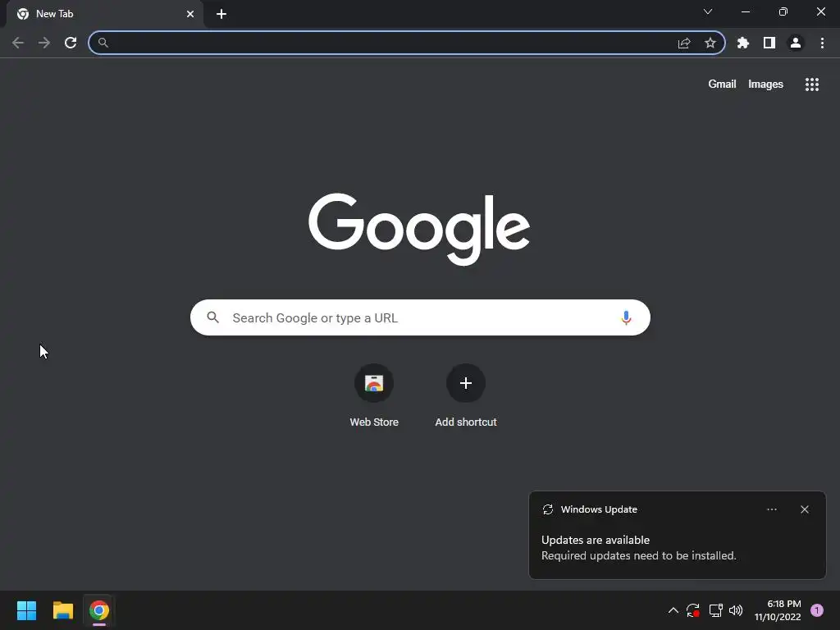Open Windows Update notification options ellipsis

coord(772,509)
